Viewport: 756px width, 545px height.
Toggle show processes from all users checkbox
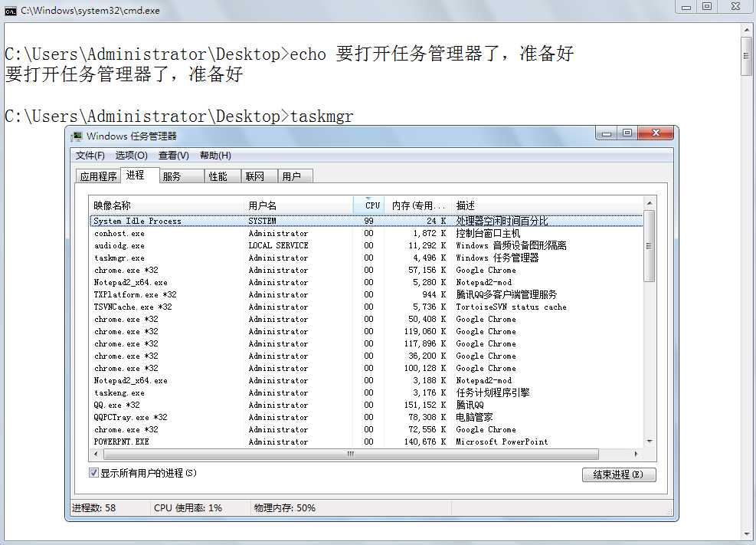[94, 473]
